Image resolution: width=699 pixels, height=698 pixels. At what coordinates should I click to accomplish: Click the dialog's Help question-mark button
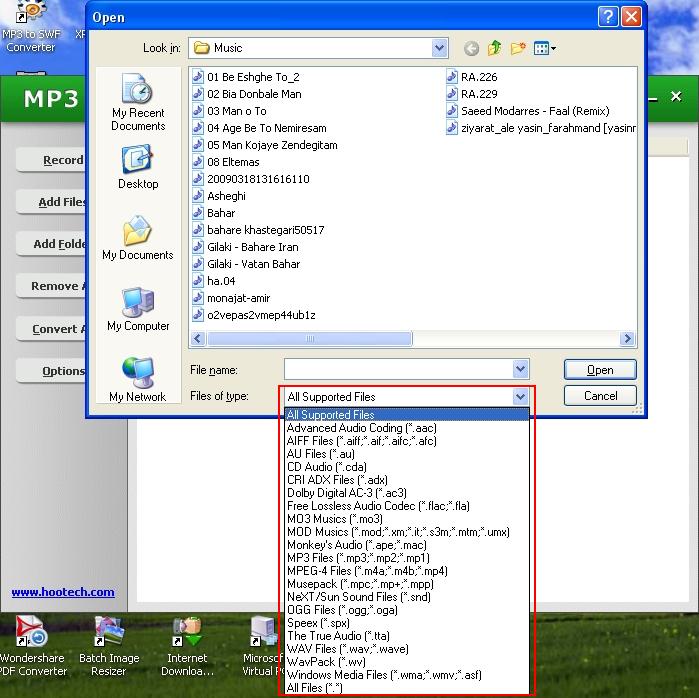pyautogui.click(x=608, y=17)
